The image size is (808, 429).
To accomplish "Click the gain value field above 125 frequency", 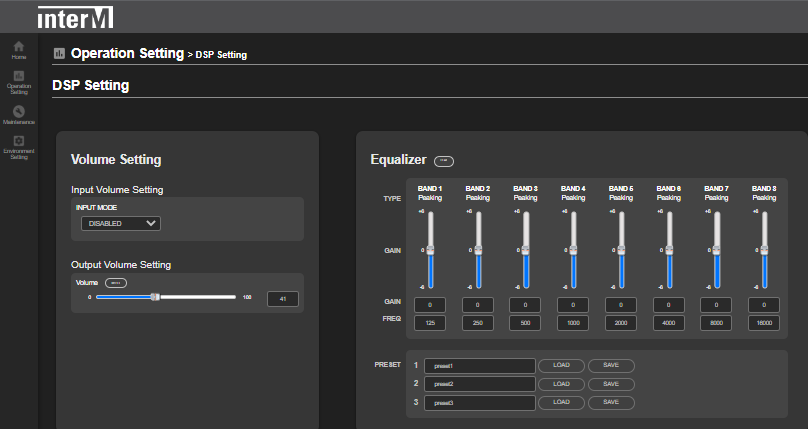I will coord(430,305).
